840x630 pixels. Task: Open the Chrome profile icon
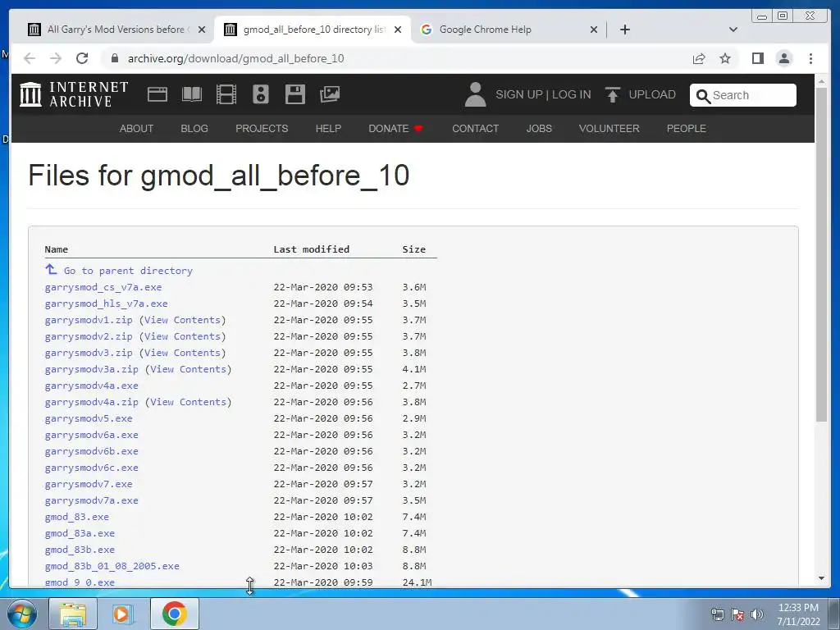pyautogui.click(x=784, y=58)
